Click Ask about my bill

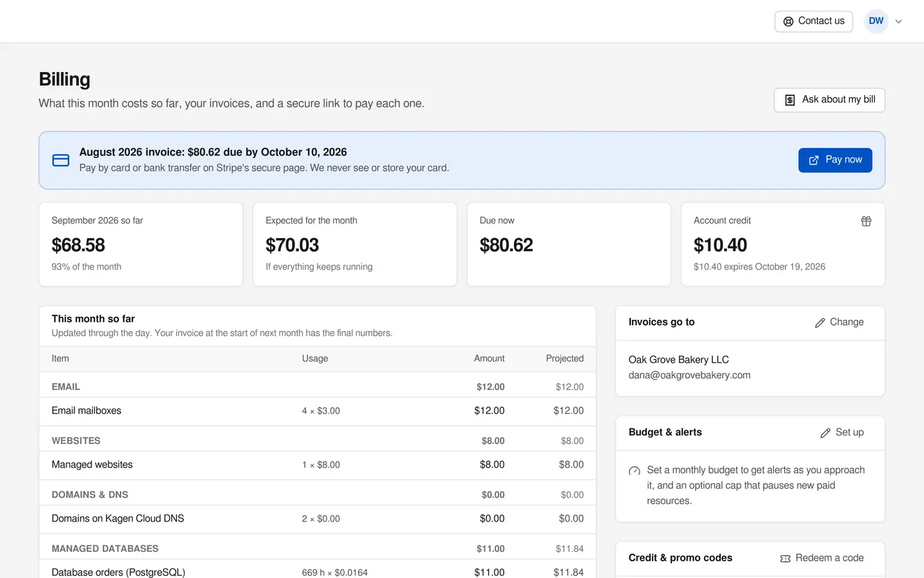829,100
